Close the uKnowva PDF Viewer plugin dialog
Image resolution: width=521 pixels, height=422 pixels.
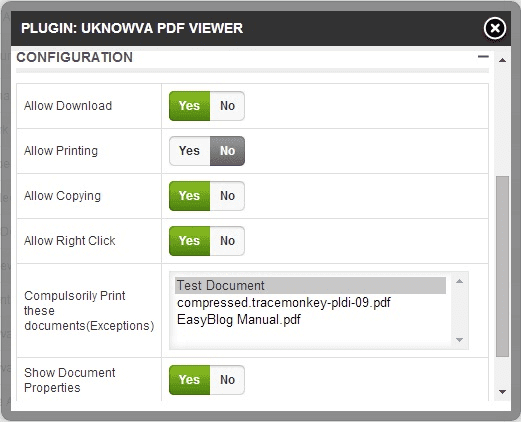coord(495,28)
